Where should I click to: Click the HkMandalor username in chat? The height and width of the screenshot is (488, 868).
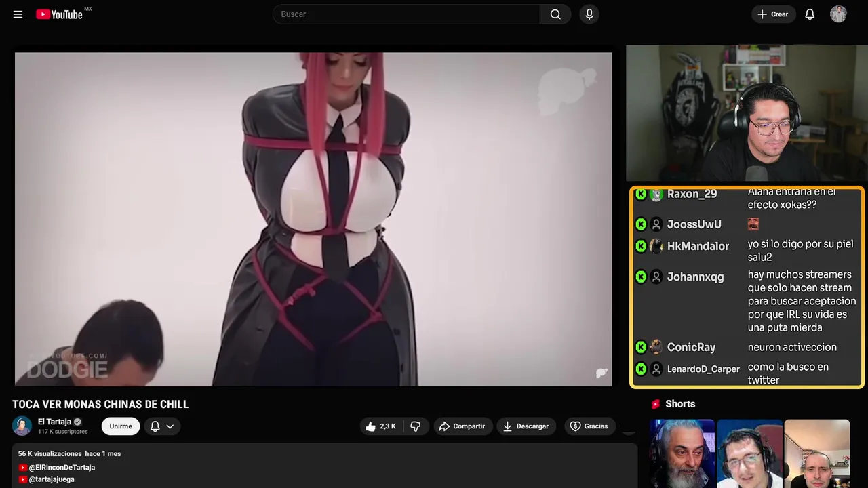click(x=698, y=246)
